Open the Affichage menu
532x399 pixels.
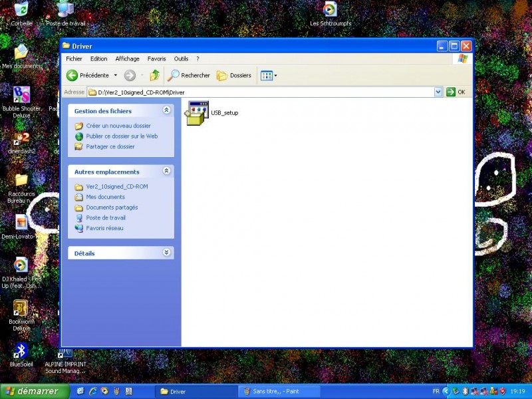(126, 59)
